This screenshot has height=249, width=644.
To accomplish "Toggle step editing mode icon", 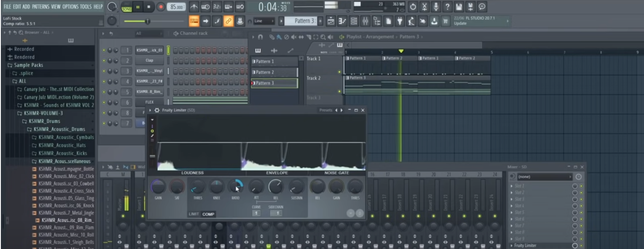I will (x=217, y=21).
